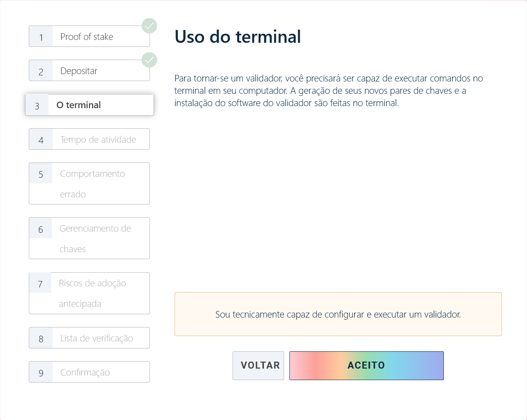This screenshot has height=420, width=527.
Task: Click the green checkmark on Depositar step
Action: [149, 60]
